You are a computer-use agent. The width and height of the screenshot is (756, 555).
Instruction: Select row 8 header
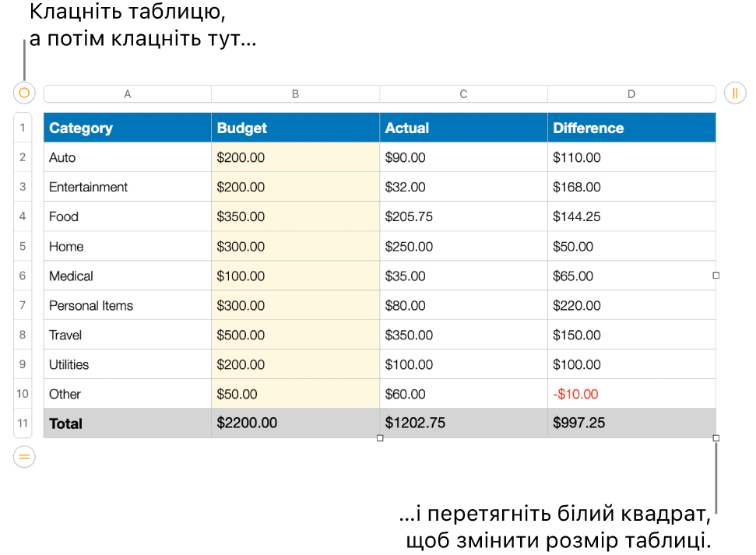click(x=23, y=335)
